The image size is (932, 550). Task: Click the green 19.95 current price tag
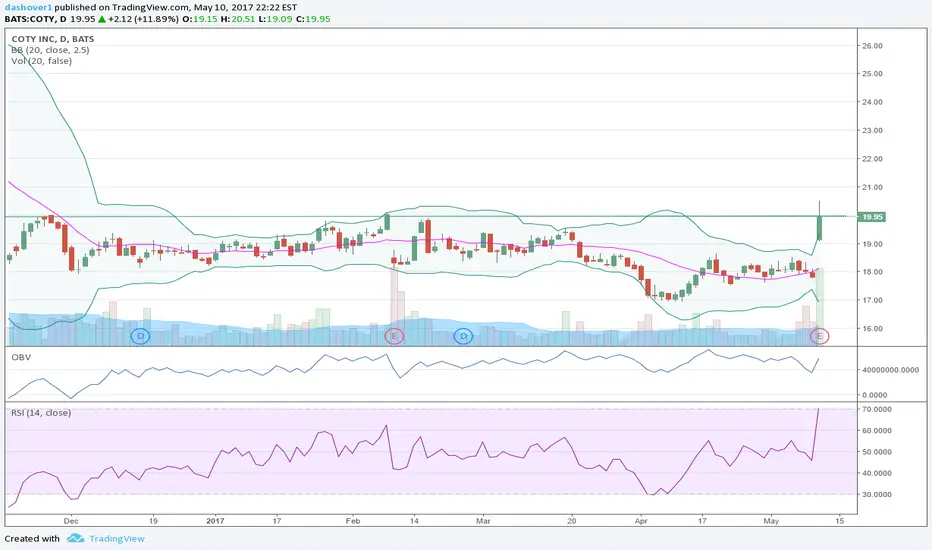tap(873, 217)
